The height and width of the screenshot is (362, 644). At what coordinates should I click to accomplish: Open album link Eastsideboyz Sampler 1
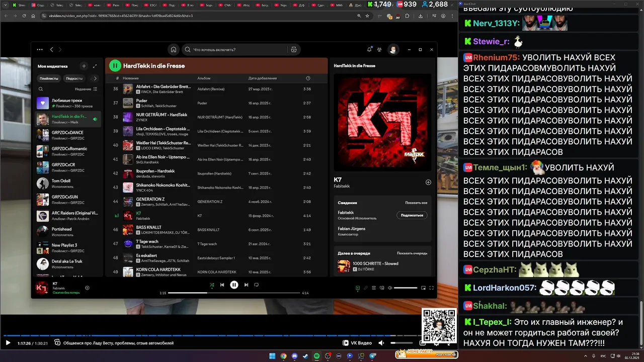(216, 258)
